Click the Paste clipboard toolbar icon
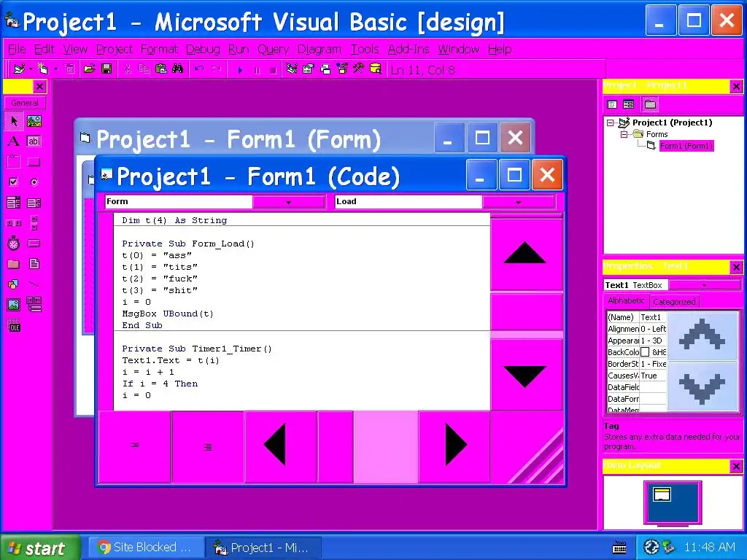 click(161, 69)
